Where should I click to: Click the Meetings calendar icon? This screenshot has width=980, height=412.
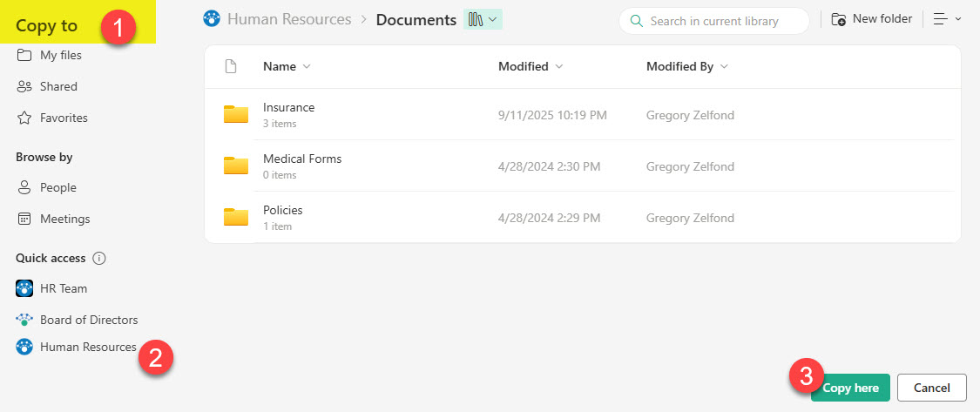pyautogui.click(x=24, y=219)
